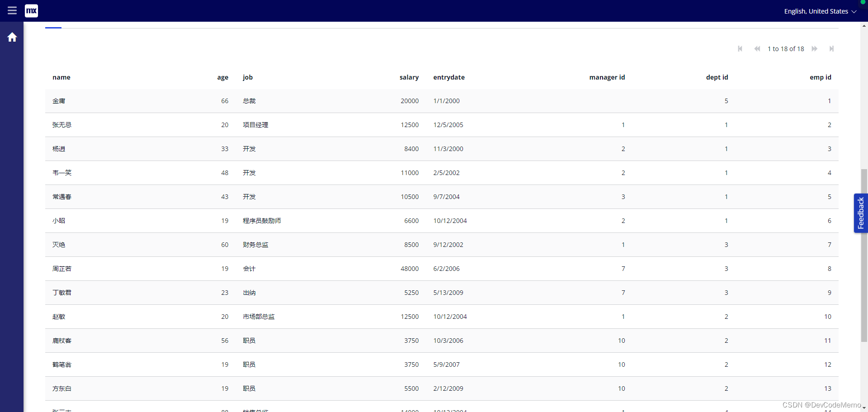Select the active tab above the data grid
The width and height of the screenshot is (868, 412).
pos(53,28)
